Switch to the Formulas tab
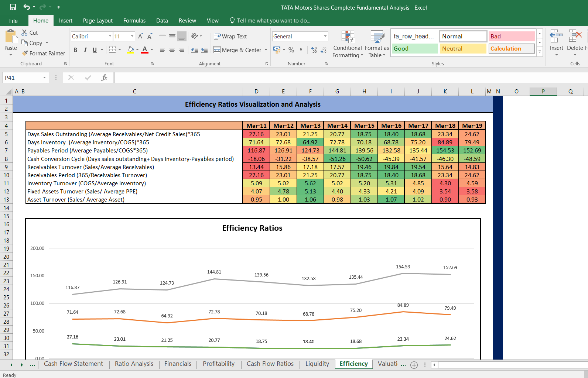The image size is (588, 378). pyautogui.click(x=134, y=21)
